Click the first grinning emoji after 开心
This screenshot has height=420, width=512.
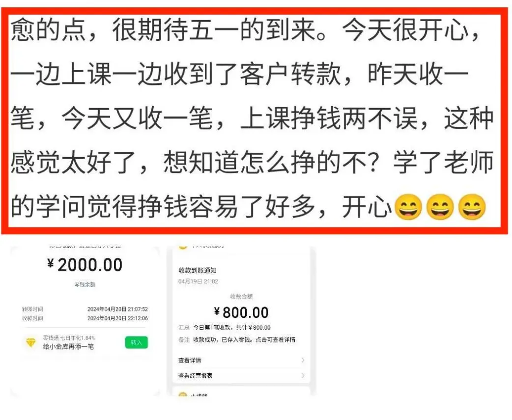click(408, 207)
